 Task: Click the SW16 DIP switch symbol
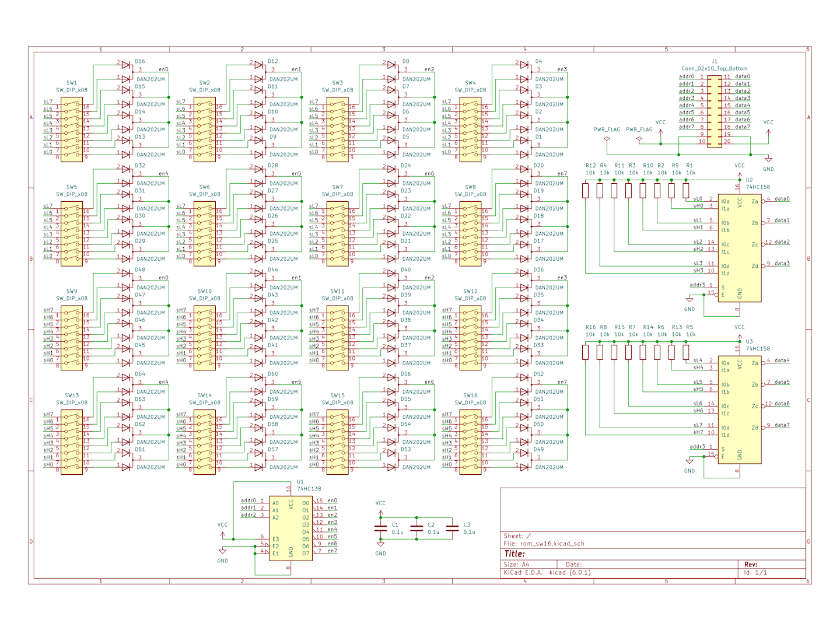click(x=471, y=442)
